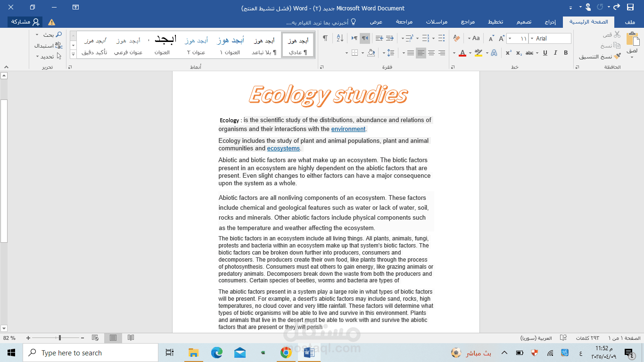Insert a bulleted list
Screen dimensions: 644x362
441,38
